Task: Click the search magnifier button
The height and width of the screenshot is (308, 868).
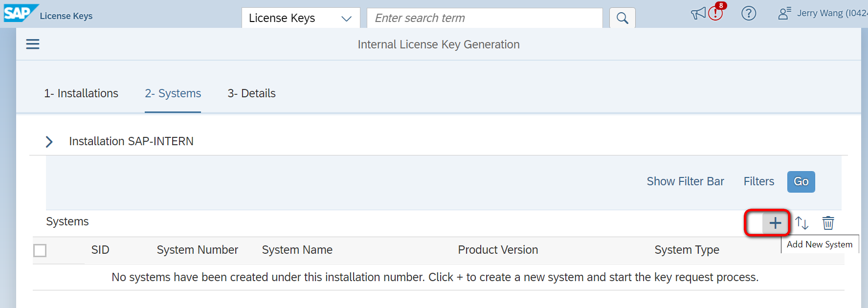Action: [x=622, y=19]
